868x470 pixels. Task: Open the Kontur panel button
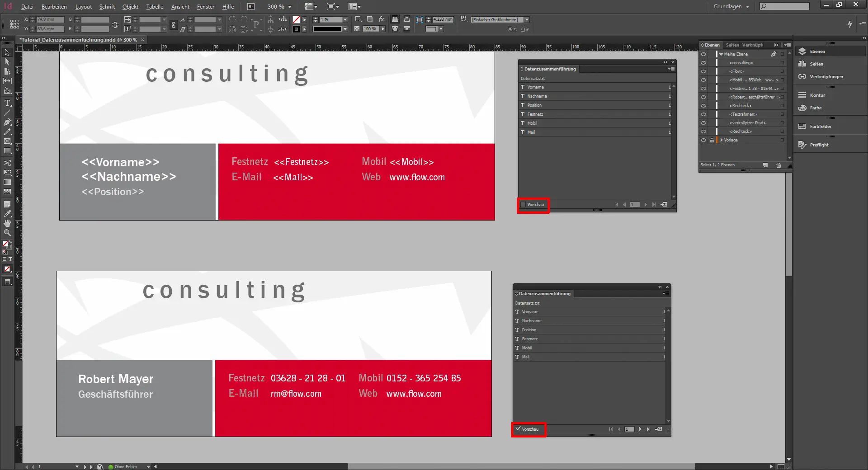click(817, 95)
